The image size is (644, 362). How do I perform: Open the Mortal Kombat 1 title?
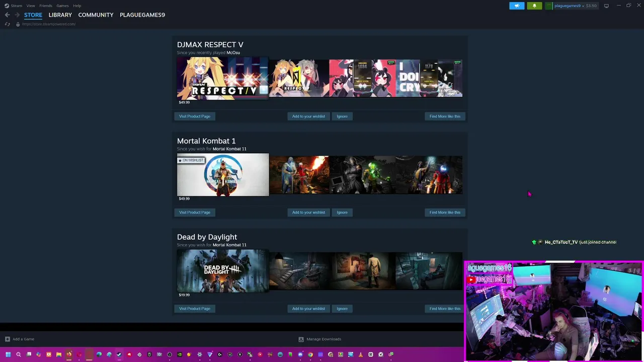206,141
